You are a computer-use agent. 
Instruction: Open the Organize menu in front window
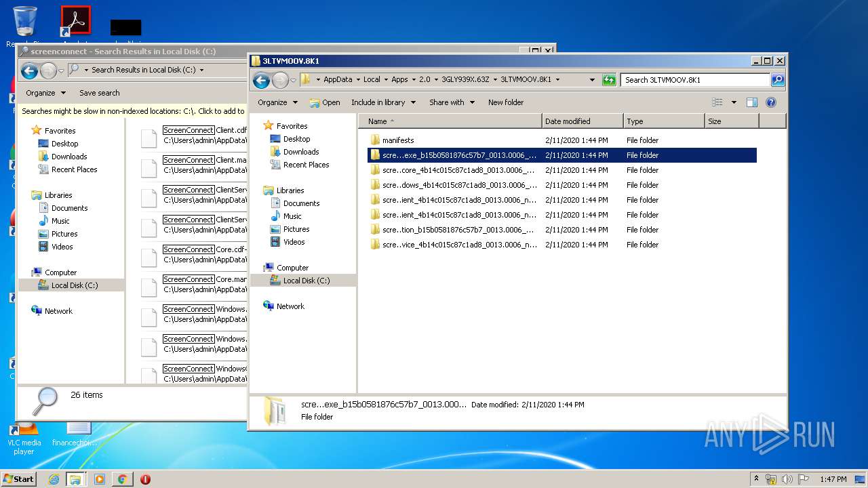pyautogui.click(x=277, y=102)
